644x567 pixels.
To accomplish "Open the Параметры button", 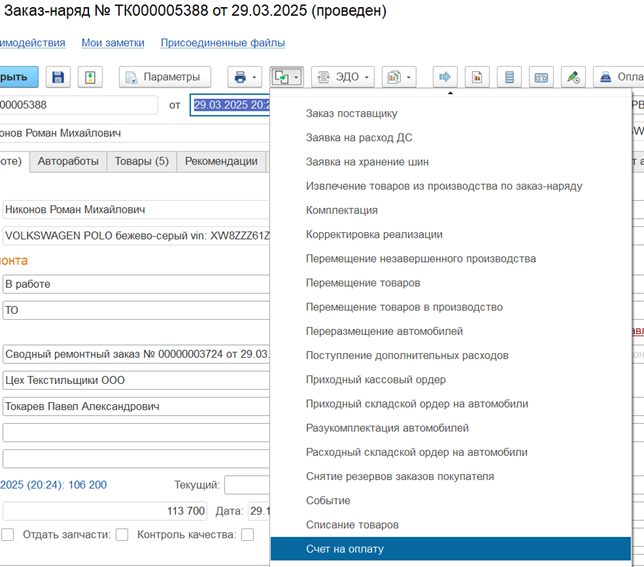I will [165, 77].
